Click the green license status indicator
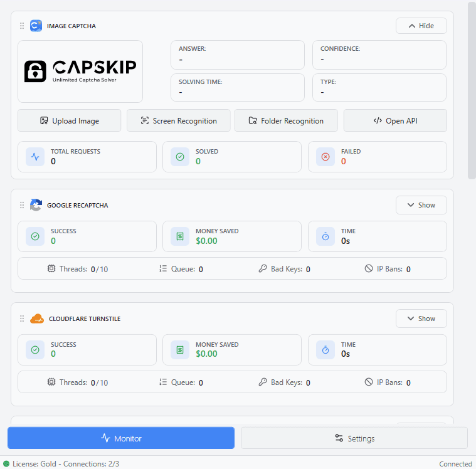Screen dimensions: 476x469 pos(6,464)
